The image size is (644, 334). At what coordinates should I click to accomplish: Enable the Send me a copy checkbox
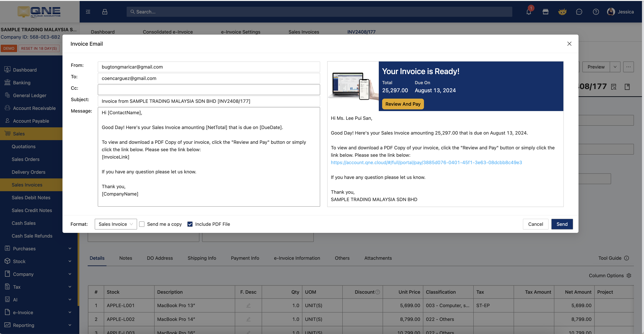point(142,224)
